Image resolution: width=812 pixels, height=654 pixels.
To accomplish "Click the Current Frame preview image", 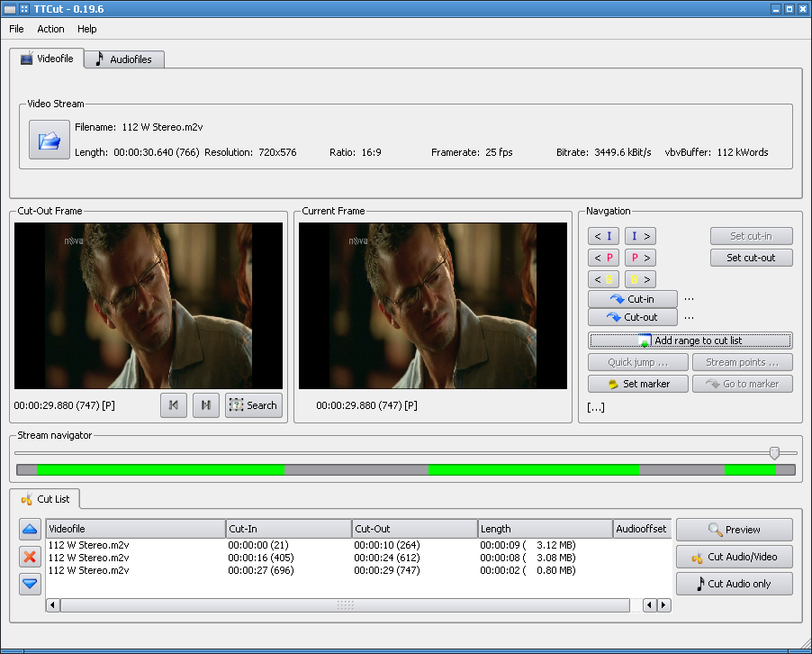I will pyautogui.click(x=433, y=305).
